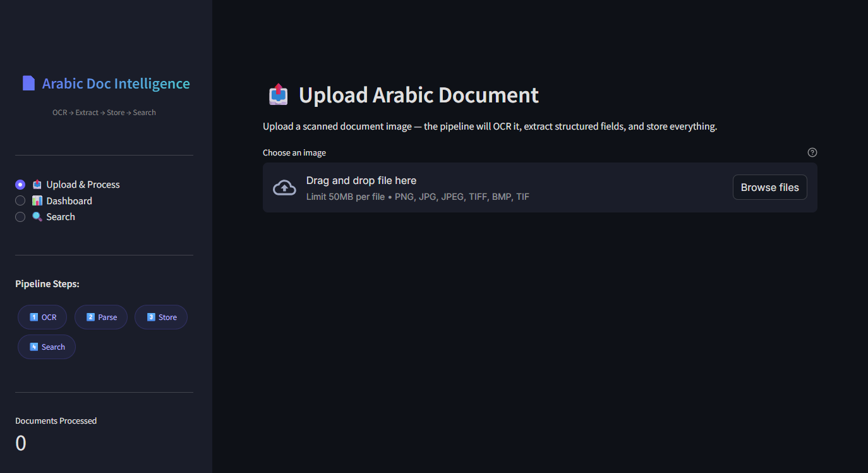The height and width of the screenshot is (473, 868).
Task: Click the Upload Arabic Document heading
Action: click(418, 95)
